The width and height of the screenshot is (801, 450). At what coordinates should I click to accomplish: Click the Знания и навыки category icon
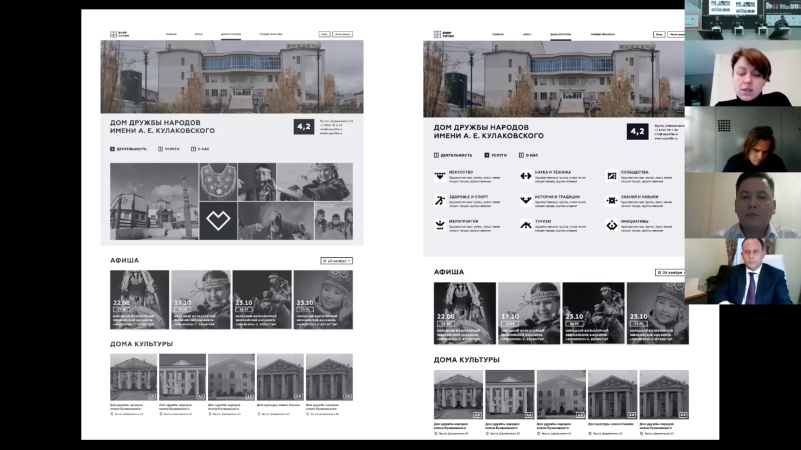point(611,200)
